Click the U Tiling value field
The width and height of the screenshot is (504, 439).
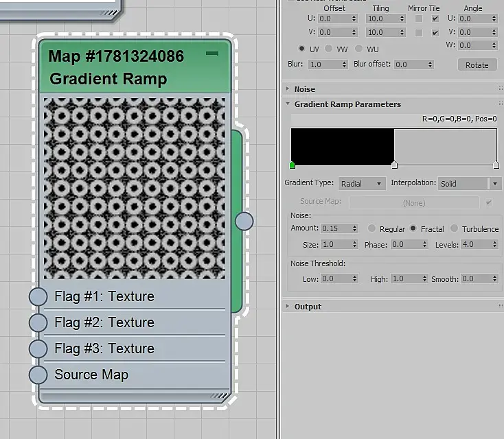382,19
